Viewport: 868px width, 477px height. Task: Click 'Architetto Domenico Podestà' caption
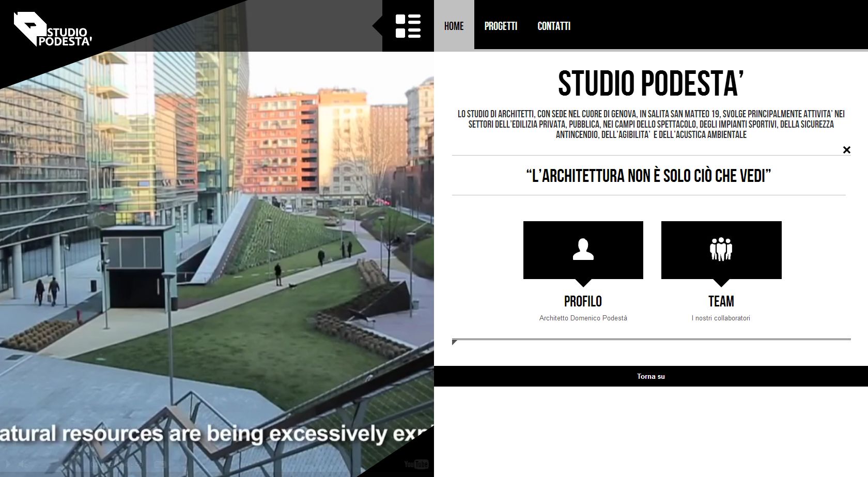pyautogui.click(x=583, y=318)
